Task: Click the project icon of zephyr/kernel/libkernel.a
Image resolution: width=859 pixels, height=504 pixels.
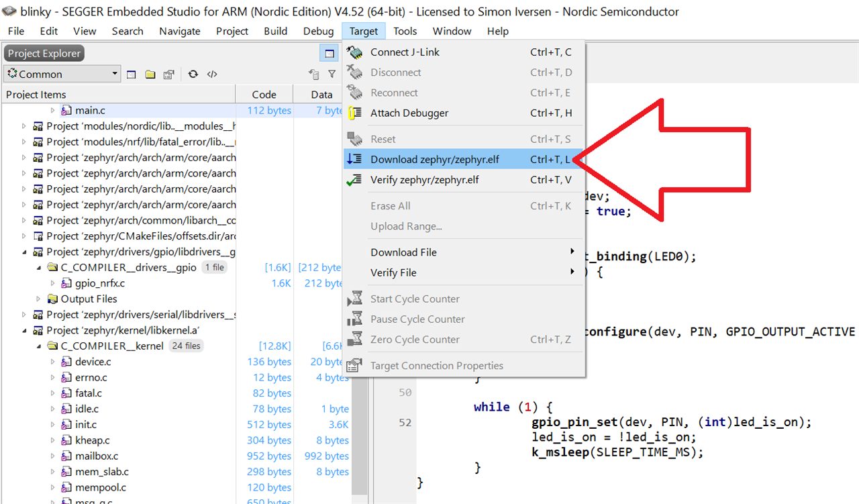Action: (x=38, y=330)
